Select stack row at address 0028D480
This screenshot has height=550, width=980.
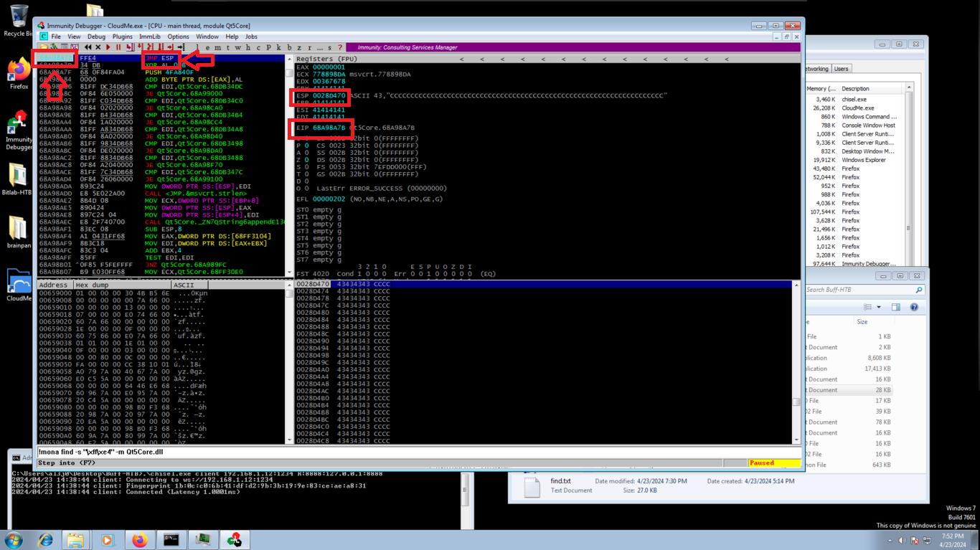tap(544, 313)
